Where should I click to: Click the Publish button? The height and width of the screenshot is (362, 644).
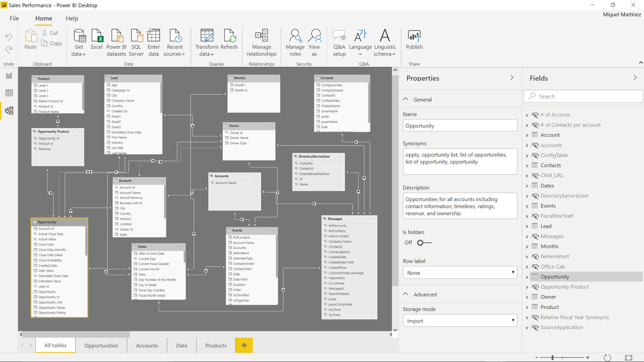coord(414,41)
